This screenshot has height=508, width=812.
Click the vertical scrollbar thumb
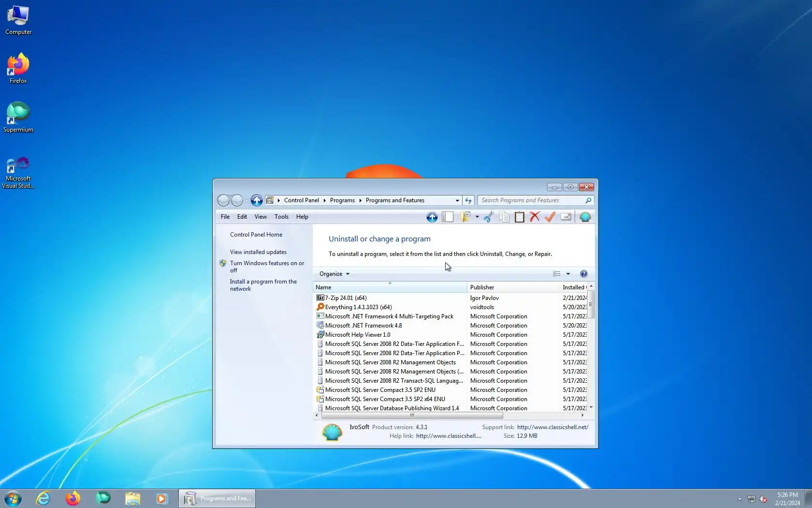(x=591, y=305)
